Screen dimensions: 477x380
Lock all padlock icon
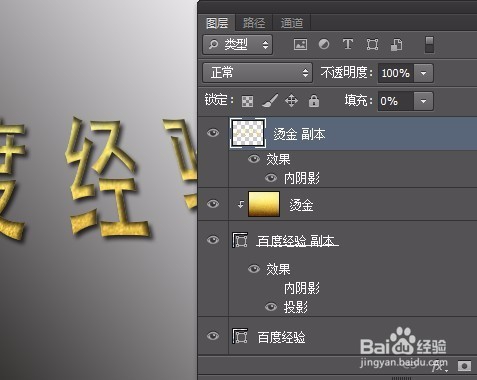click(314, 101)
